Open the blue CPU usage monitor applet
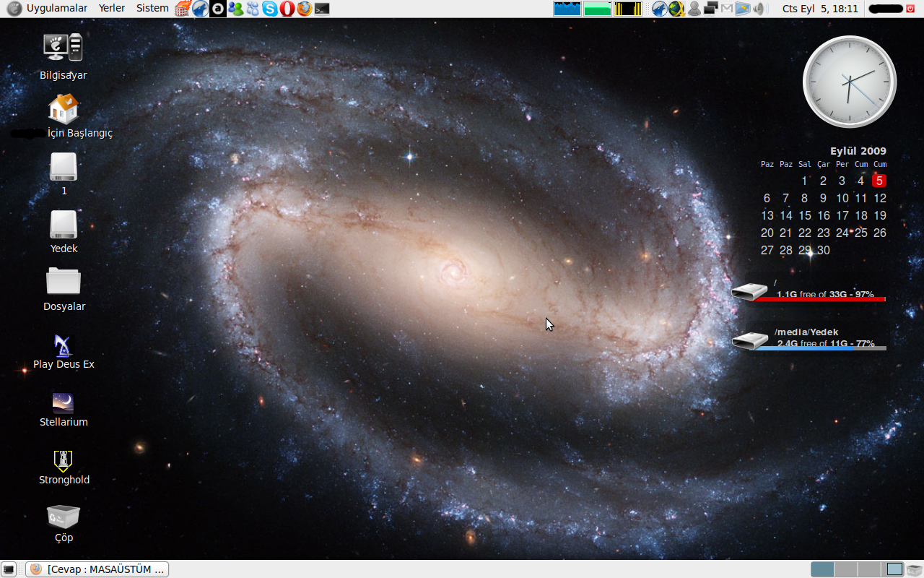The width and height of the screenshot is (924, 578). (567, 9)
